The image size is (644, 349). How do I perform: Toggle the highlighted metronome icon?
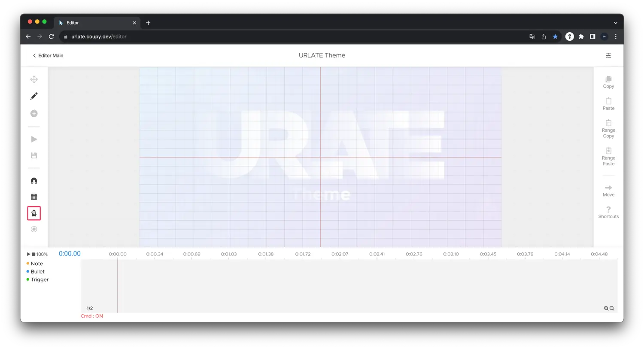click(x=34, y=213)
